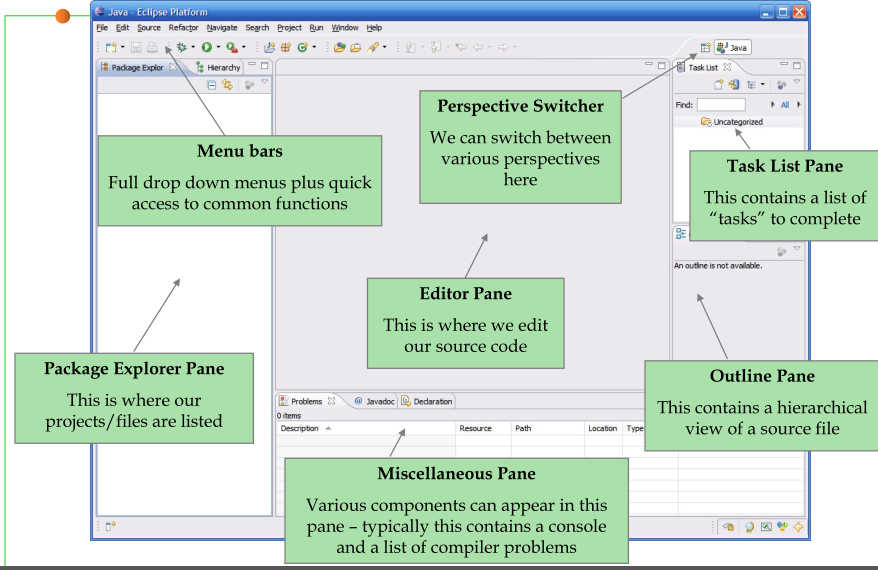Switch to the Javadoc tab
The image size is (878, 570).
pos(374,401)
